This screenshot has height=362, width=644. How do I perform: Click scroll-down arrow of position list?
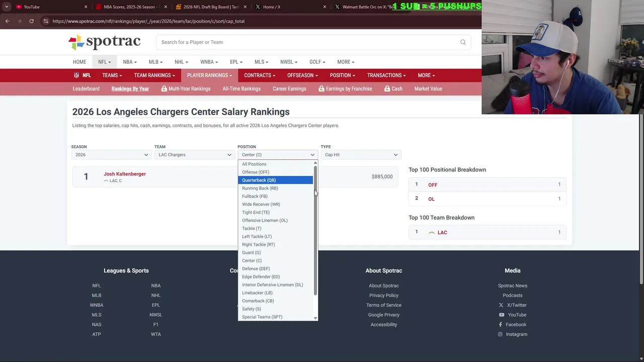(315, 318)
